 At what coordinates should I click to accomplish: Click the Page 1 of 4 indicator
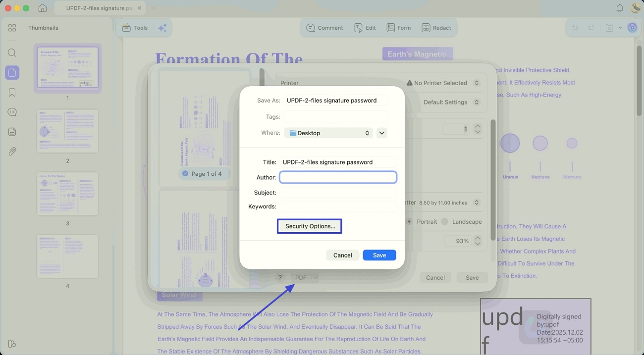coord(205,174)
